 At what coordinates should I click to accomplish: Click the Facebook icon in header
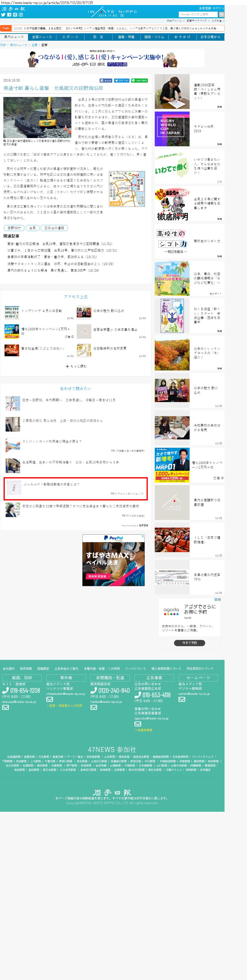(9, 15)
